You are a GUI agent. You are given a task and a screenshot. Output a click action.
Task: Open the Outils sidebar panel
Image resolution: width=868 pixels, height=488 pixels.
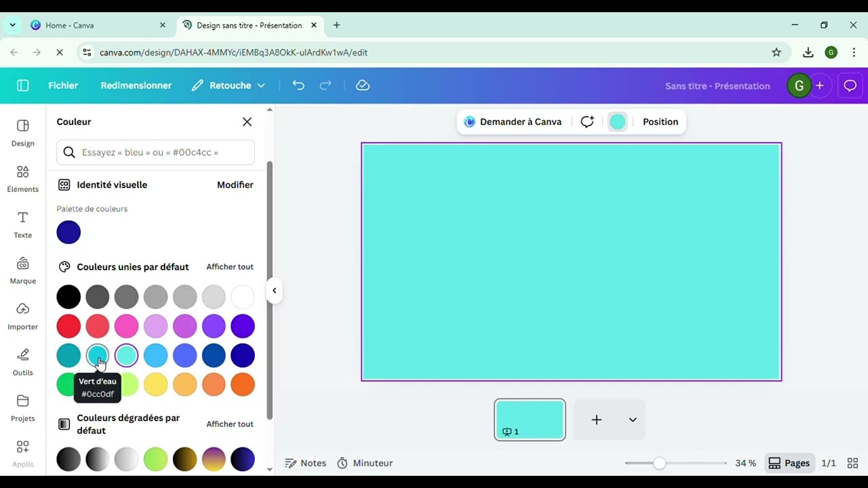(x=22, y=363)
